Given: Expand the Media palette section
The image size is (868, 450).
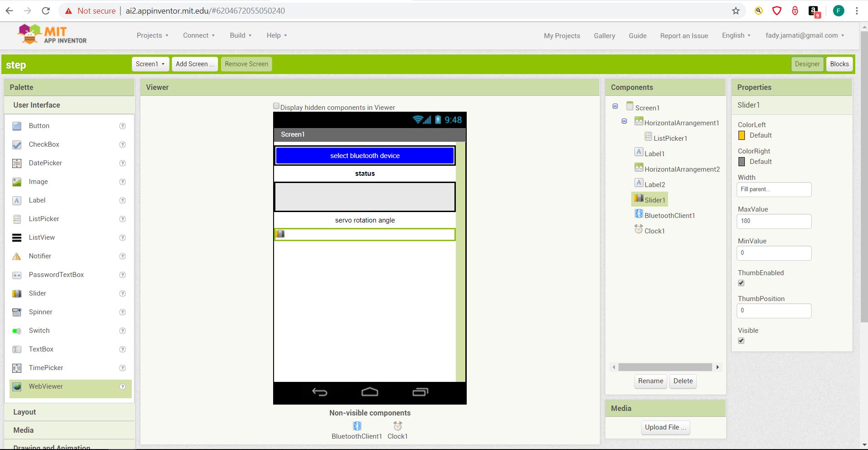Looking at the screenshot, I should [70, 430].
